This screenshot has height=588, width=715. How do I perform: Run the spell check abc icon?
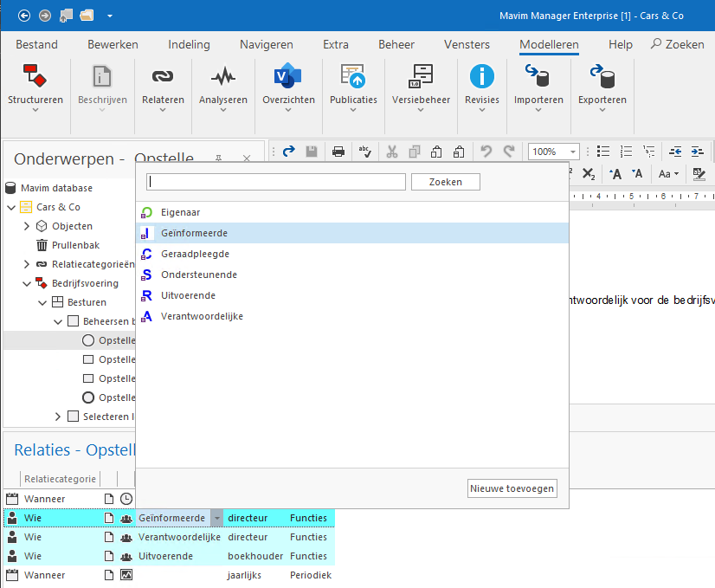[365, 152]
